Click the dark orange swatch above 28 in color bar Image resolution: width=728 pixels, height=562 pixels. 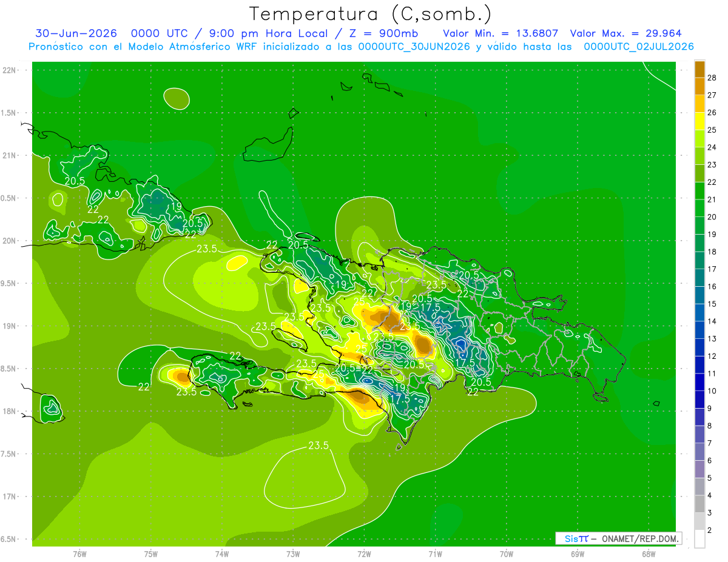pos(699,69)
